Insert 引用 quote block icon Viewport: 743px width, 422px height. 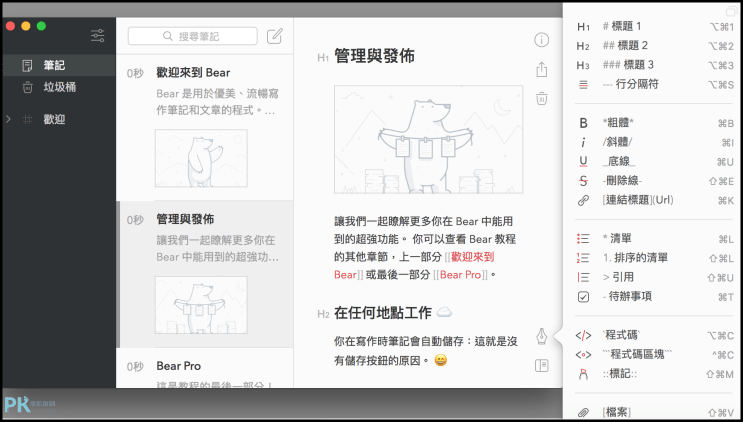(583, 278)
